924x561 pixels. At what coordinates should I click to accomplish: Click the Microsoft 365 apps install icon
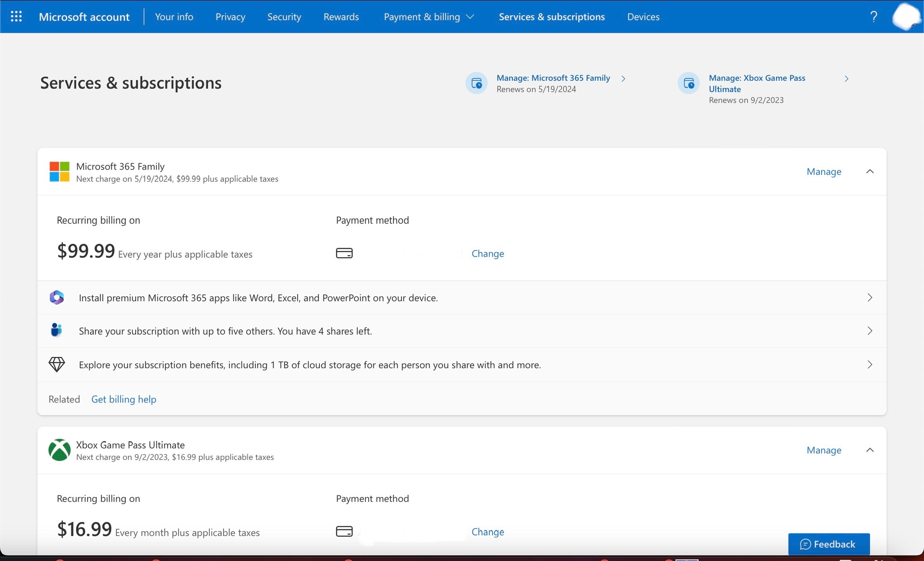(x=57, y=298)
